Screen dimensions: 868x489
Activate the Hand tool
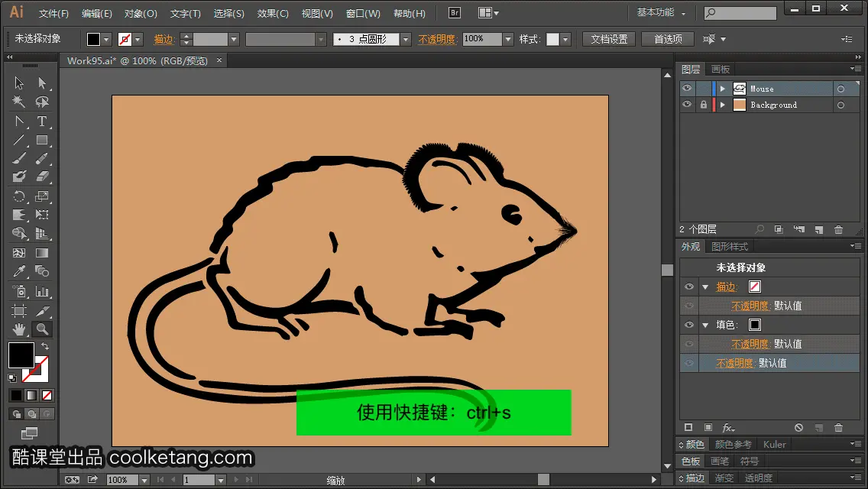tap(19, 329)
